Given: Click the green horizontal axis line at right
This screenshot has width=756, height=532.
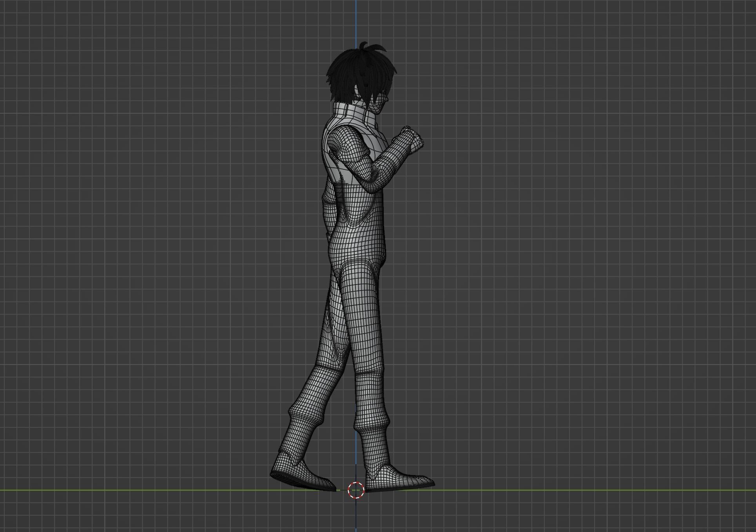Looking at the screenshot, I should coord(588,490).
